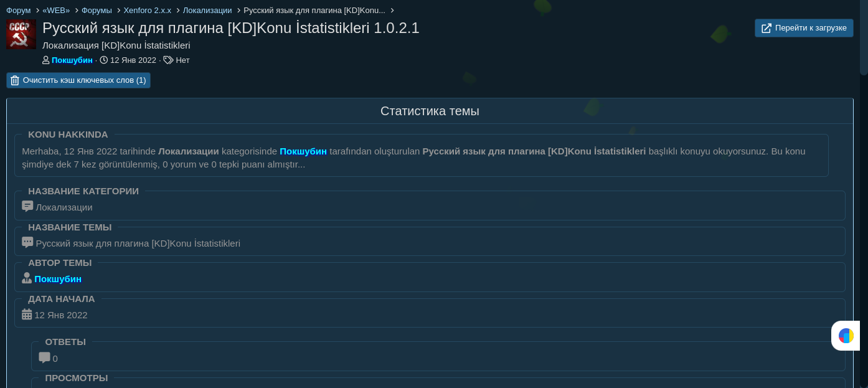The width and height of the screenshot is (868, 388).
Task: Click the external link icon on download button
Action: pos(767,28)
